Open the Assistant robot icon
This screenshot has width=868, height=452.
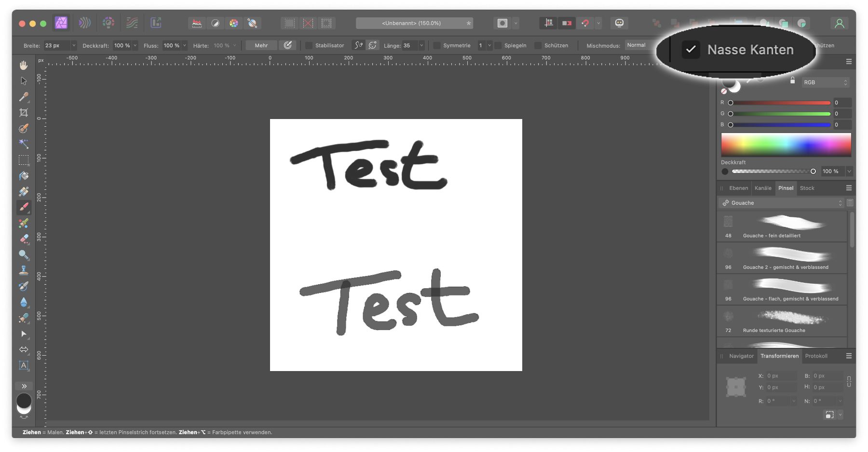[x=619, y=23]
